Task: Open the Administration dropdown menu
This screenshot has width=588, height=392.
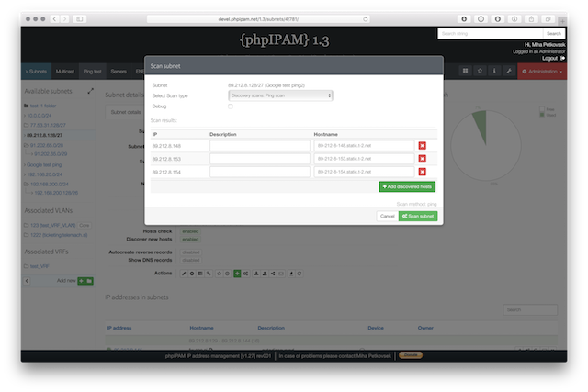Action: [542, 70]
